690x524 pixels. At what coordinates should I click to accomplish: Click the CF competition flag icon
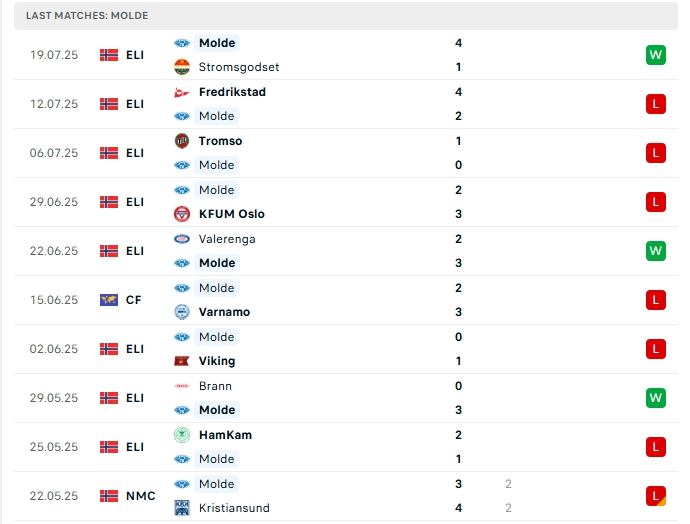click(109, 300)
